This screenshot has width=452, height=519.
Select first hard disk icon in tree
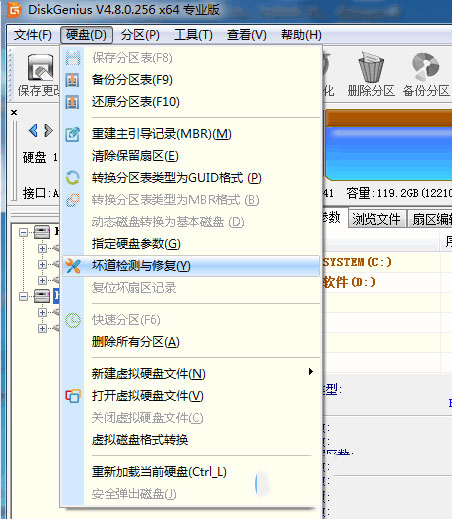(x=42, y=232)
